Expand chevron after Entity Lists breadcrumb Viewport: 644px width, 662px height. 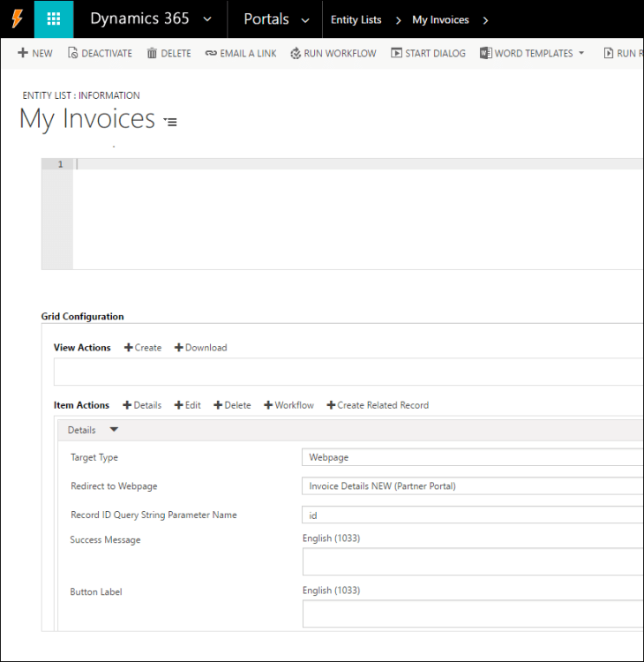click(398, 20)
